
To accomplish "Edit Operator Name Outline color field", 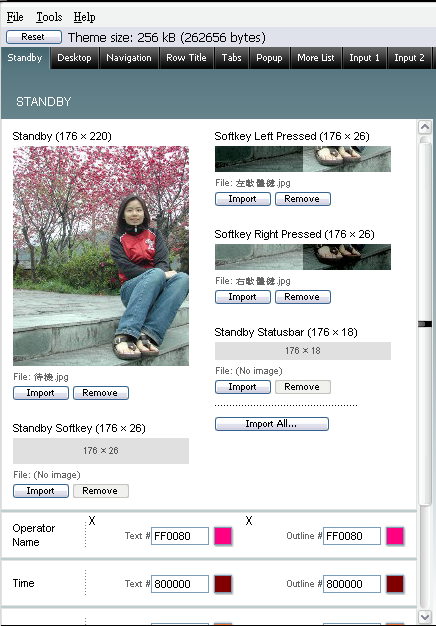I will pos(352,536).
